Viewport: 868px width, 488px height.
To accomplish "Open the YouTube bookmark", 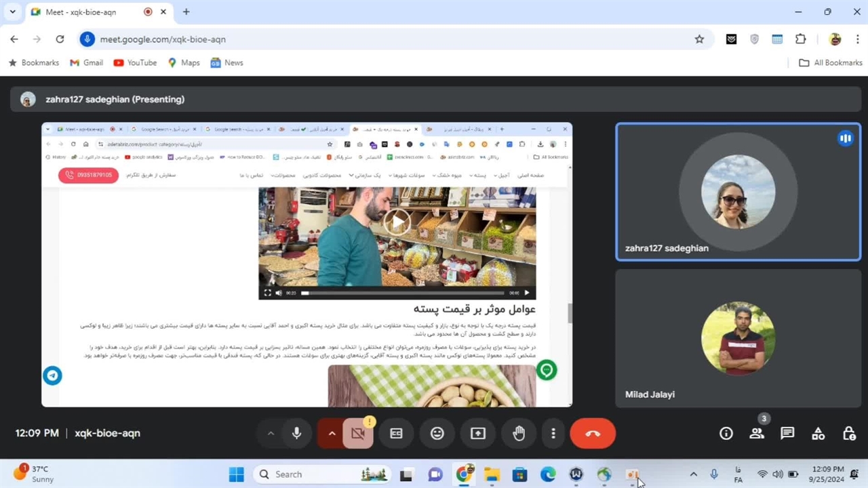I will tap(135, 62).
